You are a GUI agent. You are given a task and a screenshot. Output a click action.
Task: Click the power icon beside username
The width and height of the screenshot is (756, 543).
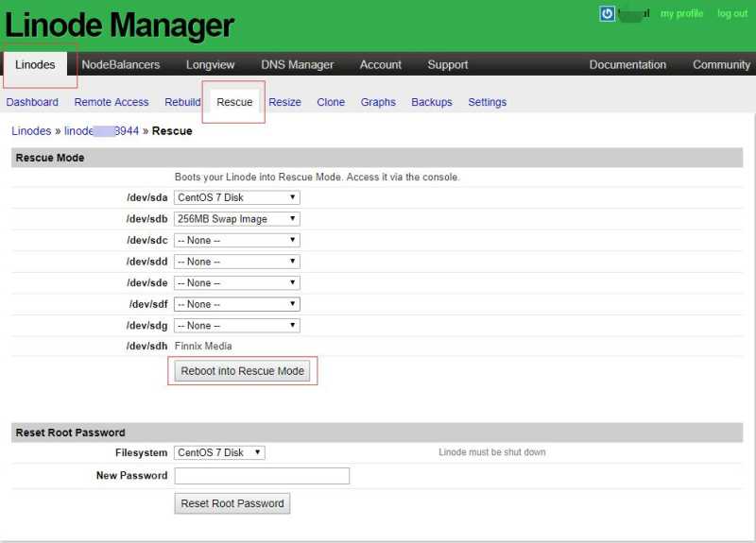coord(607,13)
